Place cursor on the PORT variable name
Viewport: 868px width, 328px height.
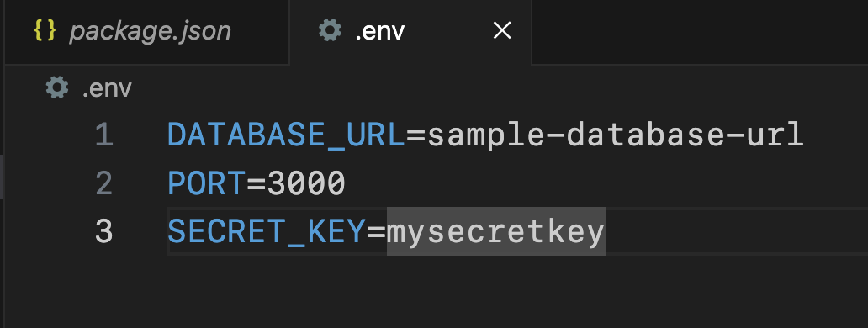206,183
